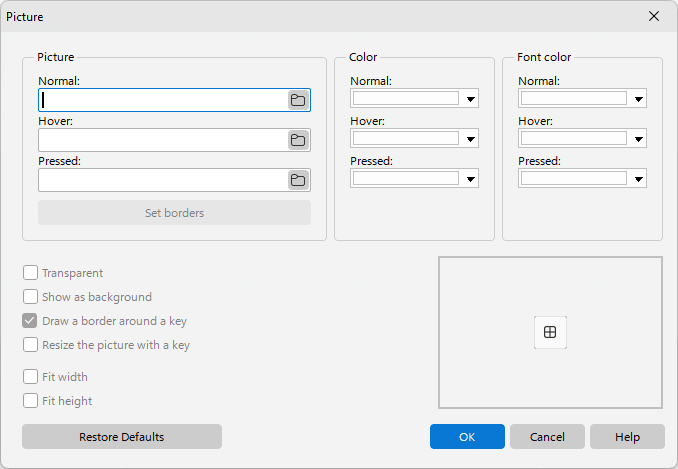Open Help for this dialog
This screenshot has width=678, height=469.
tap(627, 437)
